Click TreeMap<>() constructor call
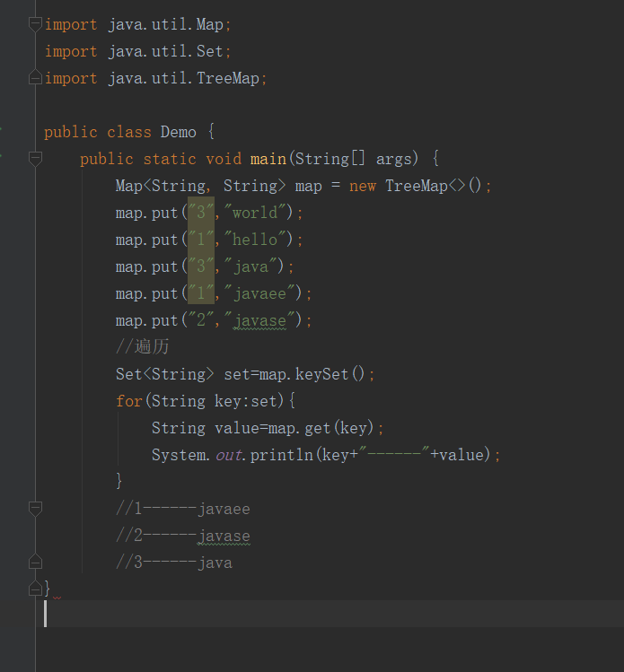 (x=434, y=186)
